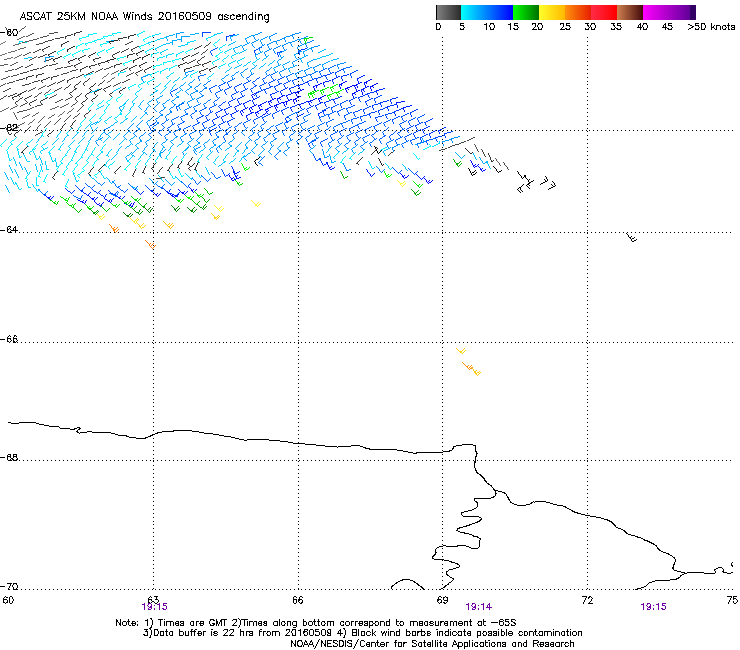
Task: Click the brown 35–40 knots legend segment
Action: (630, 12)
